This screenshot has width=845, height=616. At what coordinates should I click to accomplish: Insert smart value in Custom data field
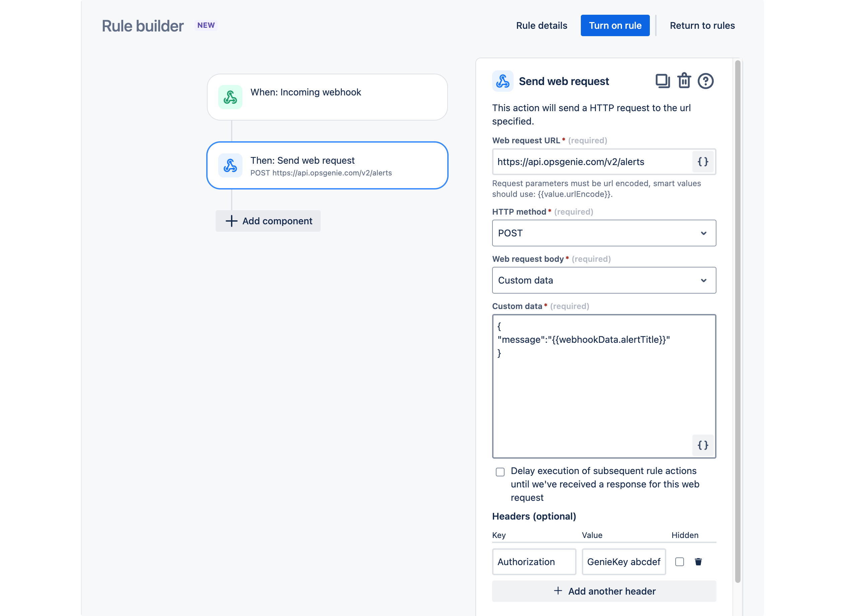[x=703, y=445]
